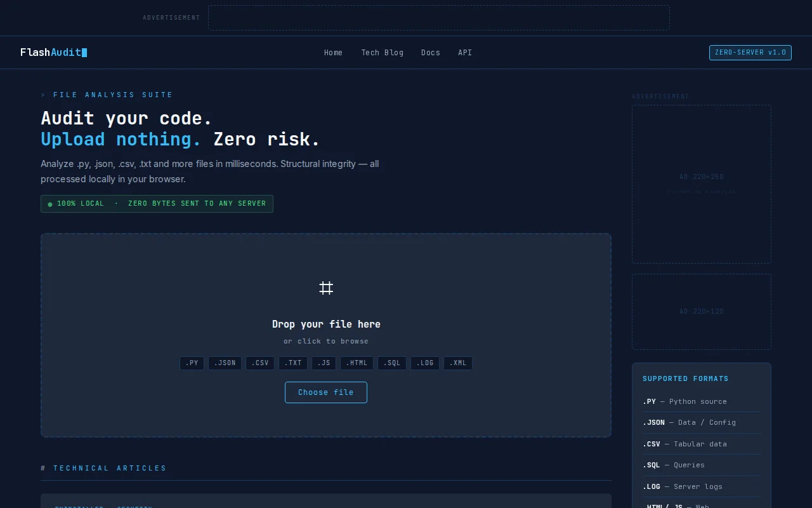Click the 100% LOCAL status badge
812x508 pixels.
(157, 204)
